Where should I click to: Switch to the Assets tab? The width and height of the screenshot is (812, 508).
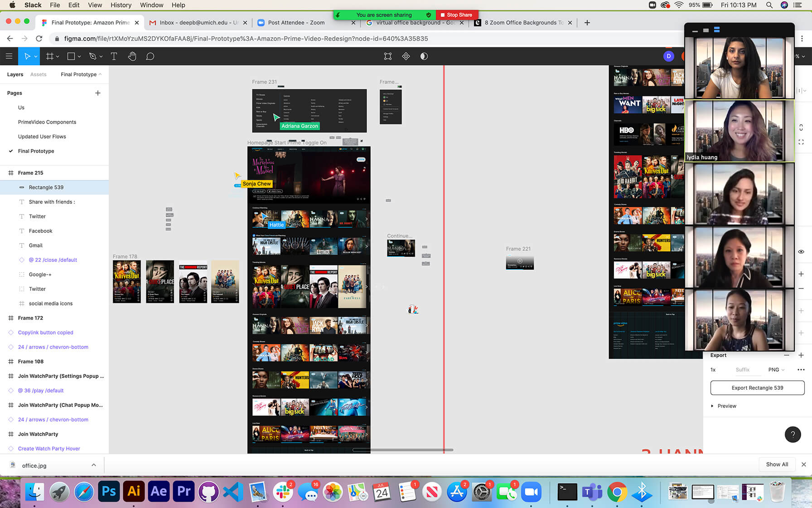39,74
